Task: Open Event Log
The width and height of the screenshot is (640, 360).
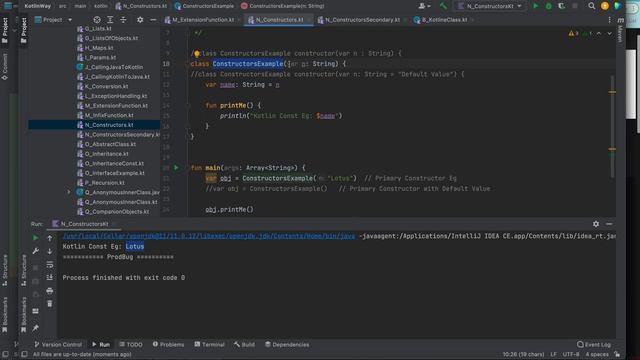Action: pos(594,344)
